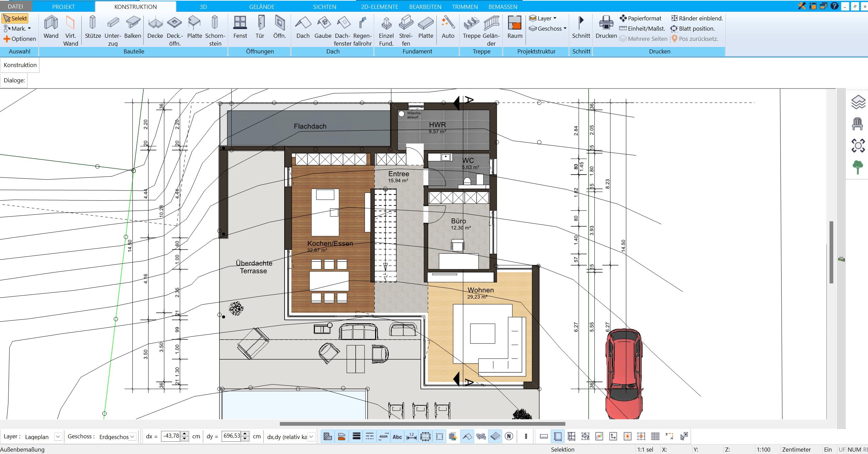Viewport: 868px width, 454px height.
Task: Increase the dy value with stepper
Action: pos(245,434)
